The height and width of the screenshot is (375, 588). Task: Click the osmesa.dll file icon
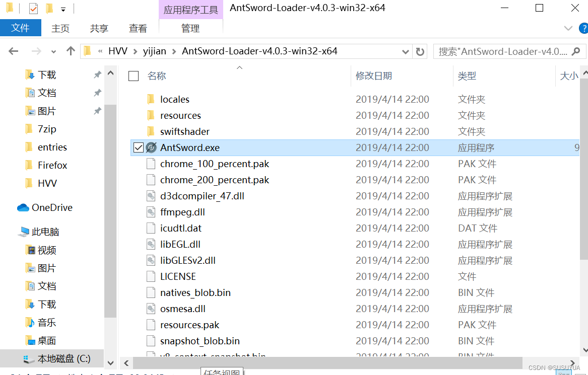pos(151,309)
